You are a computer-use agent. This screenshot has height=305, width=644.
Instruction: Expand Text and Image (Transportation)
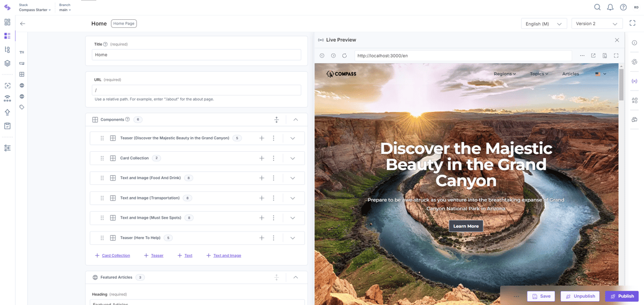pyautogui.click(x=292, y=198)
